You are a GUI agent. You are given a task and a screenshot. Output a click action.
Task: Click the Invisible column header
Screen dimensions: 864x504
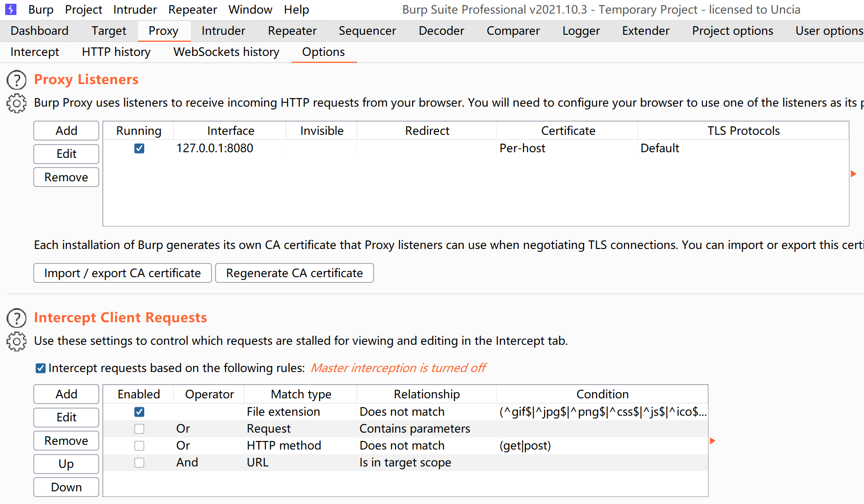coord(322,131)
